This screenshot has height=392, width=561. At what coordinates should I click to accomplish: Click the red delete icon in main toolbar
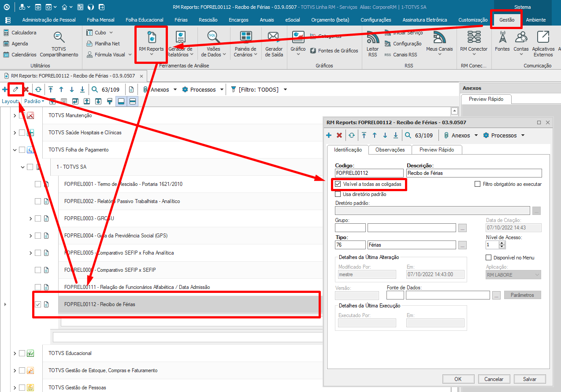26,89
